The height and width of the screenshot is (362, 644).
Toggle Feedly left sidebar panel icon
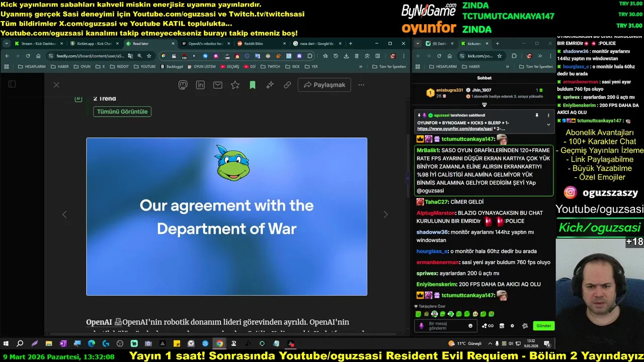pos(12,84)
